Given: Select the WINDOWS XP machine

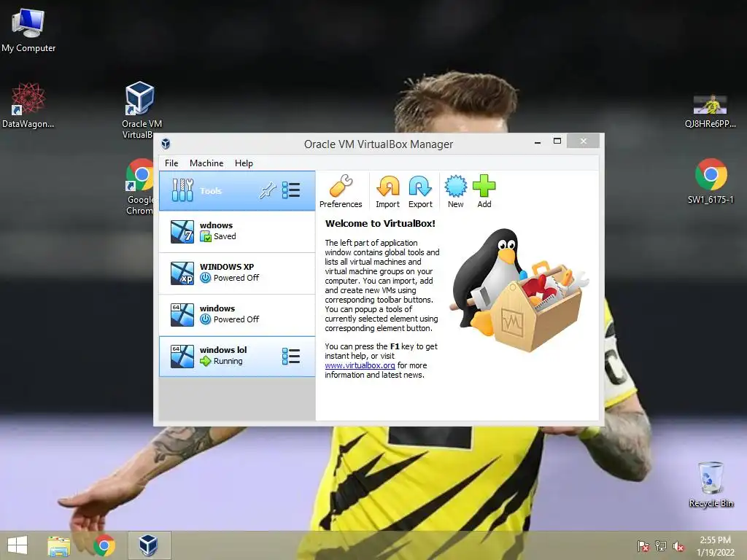Looking at the screenshot, I should (237, 273).
